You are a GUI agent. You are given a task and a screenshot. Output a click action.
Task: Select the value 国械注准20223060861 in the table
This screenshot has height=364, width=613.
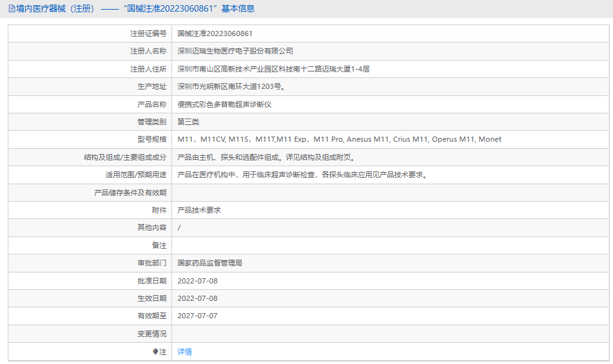(215, 34)
